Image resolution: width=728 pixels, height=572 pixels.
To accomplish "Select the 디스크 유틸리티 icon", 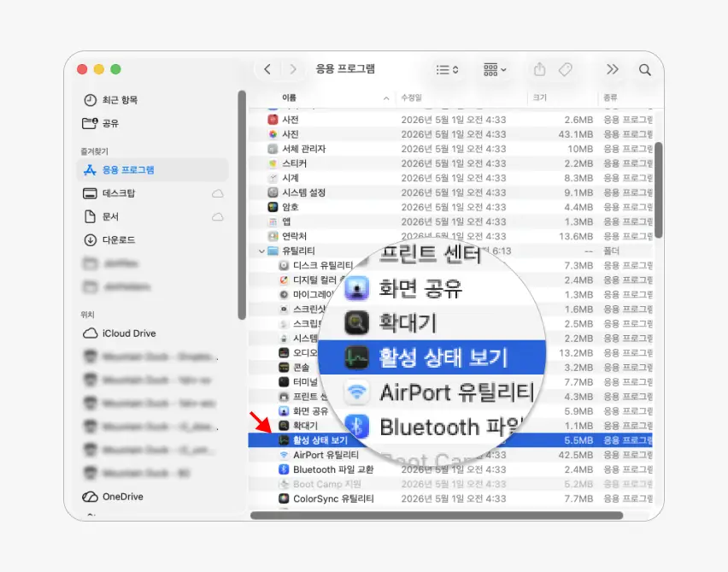I will tap(284, 265).
